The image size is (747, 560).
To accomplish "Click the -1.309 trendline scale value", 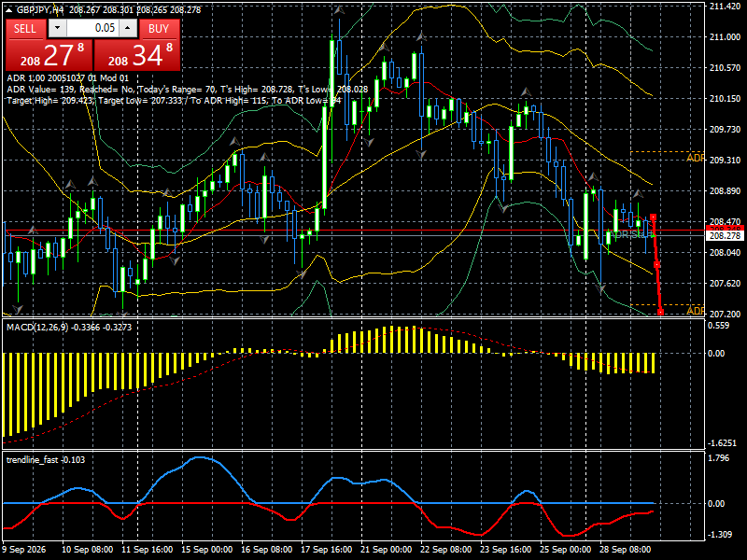I will pos(720,534).
